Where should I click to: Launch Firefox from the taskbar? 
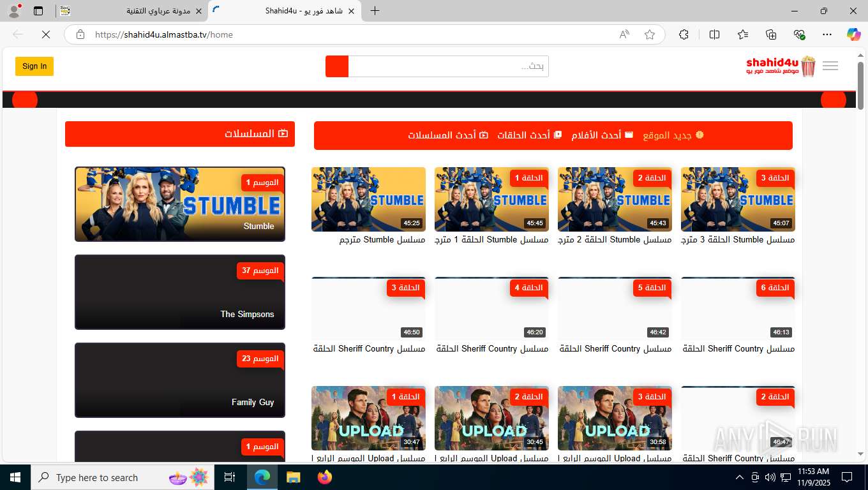point(325,477)
